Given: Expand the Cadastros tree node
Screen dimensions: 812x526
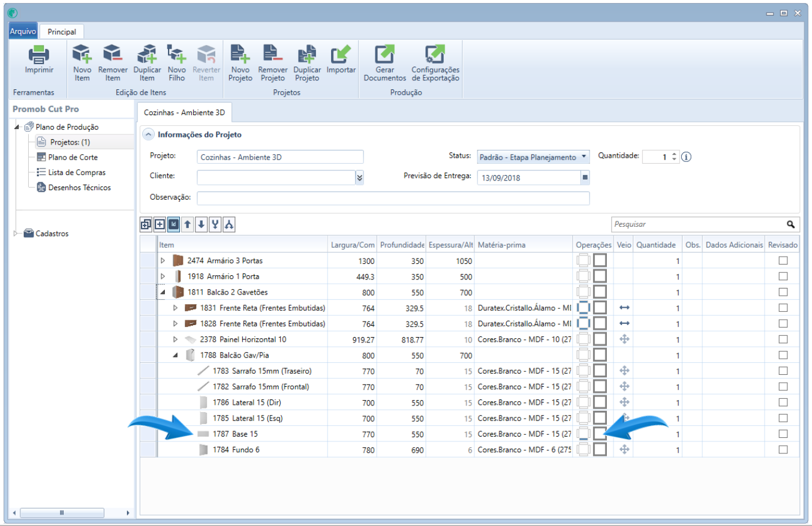Looking at the screenshot, I should click(16, 233).
